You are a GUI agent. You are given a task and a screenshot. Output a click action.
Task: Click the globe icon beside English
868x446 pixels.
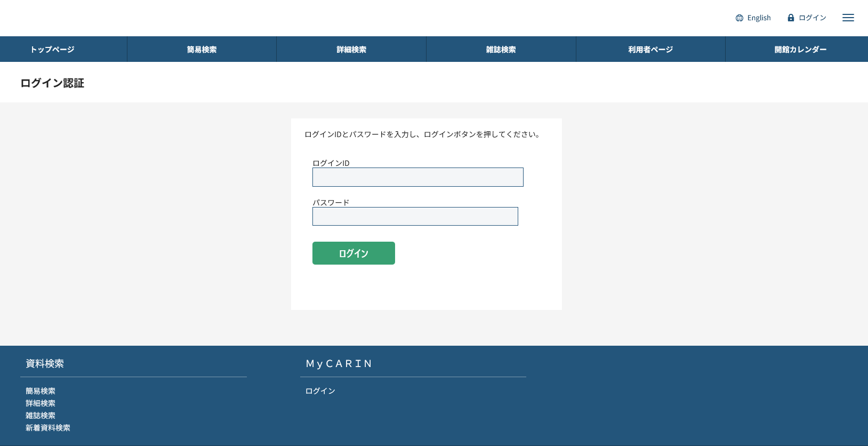pyautogui.click(x=739, y=18)
